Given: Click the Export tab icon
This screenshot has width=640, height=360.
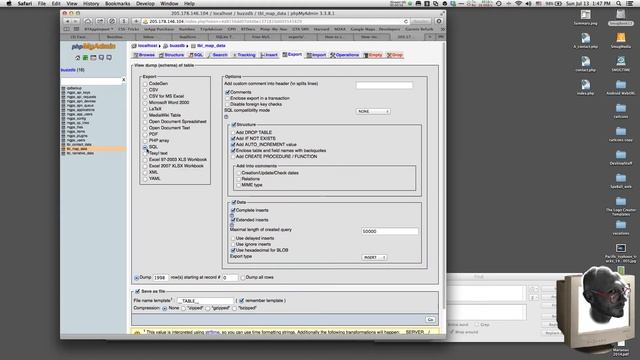Looking at the screenshot, I should tap(284, 55).
